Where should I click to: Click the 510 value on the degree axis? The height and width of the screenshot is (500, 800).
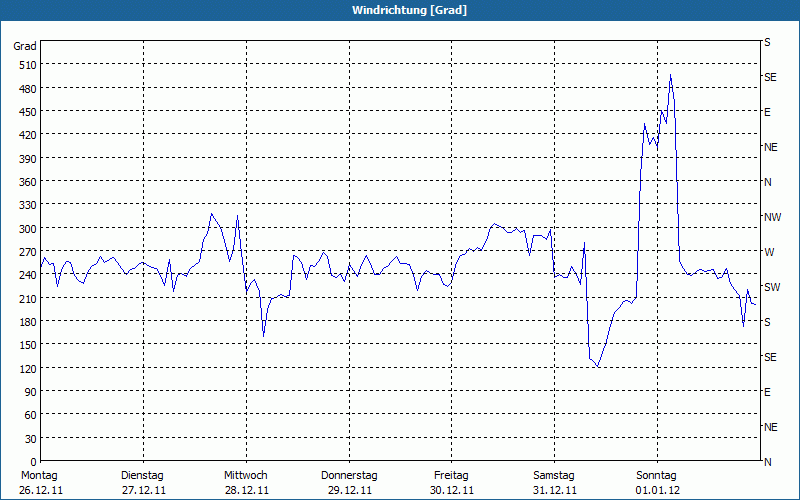(28, 65)
